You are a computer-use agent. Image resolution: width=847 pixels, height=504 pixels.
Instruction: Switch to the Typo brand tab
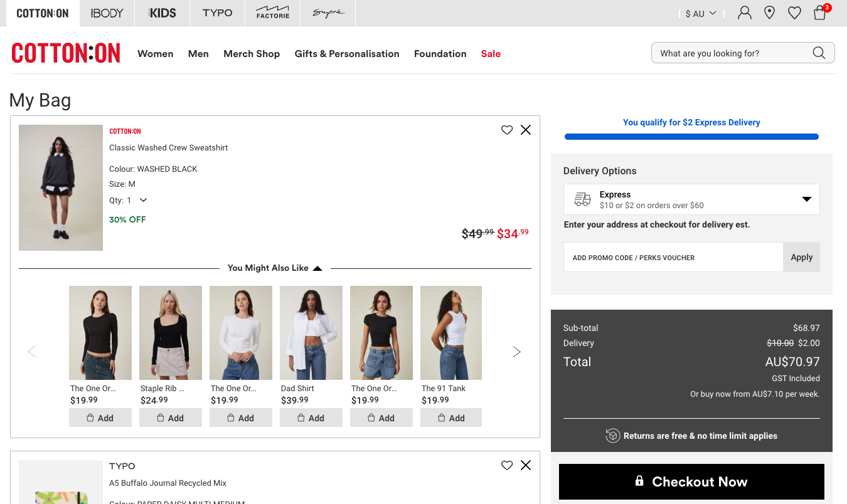click(x=217, y=13)
